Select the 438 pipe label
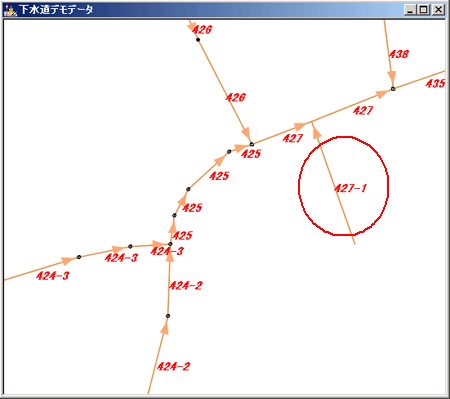 click(399, 54)
